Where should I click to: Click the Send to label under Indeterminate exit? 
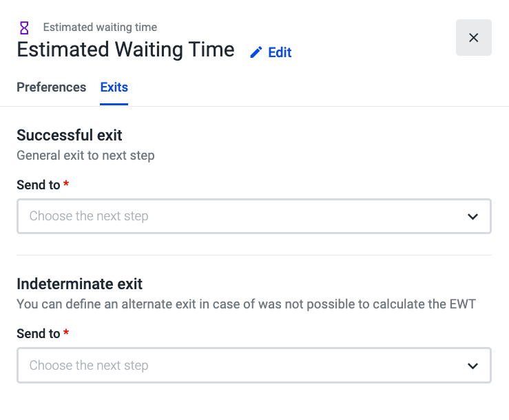[x=39, y=333]
